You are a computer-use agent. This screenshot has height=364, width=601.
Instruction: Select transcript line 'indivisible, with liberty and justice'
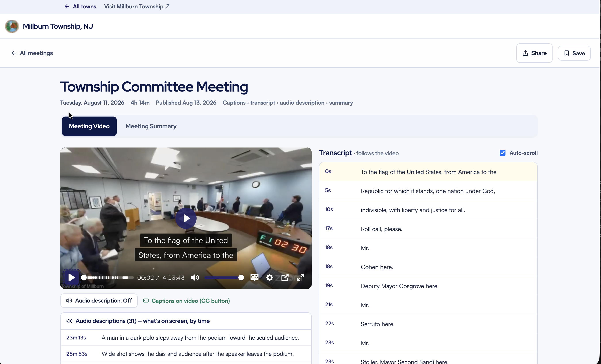428,210
